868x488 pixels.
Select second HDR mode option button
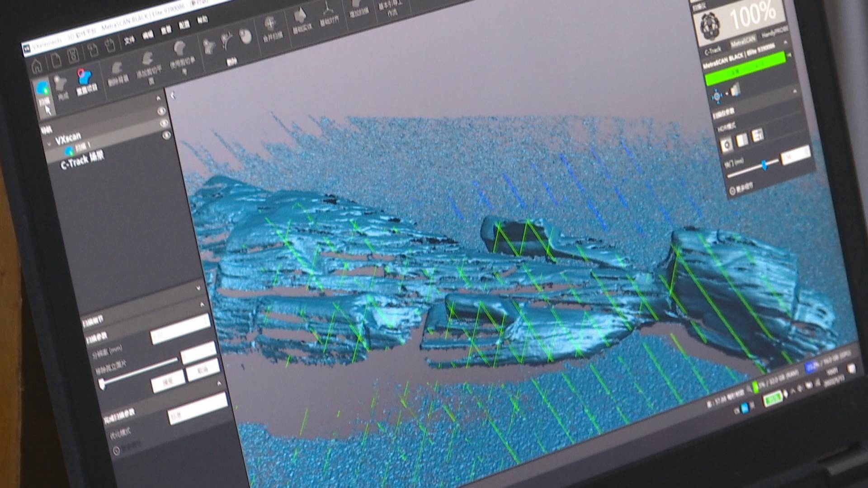point(742,140)
